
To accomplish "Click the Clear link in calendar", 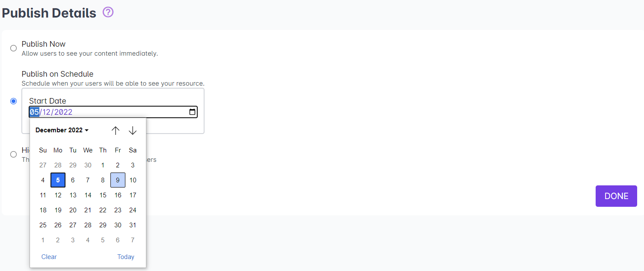I will click(49, 257).
